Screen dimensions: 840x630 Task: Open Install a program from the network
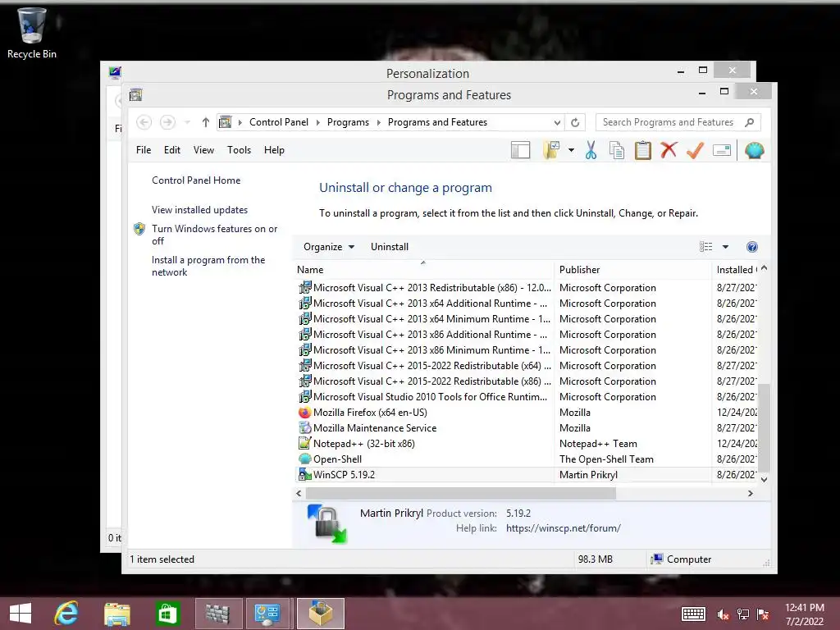(208, 266)
